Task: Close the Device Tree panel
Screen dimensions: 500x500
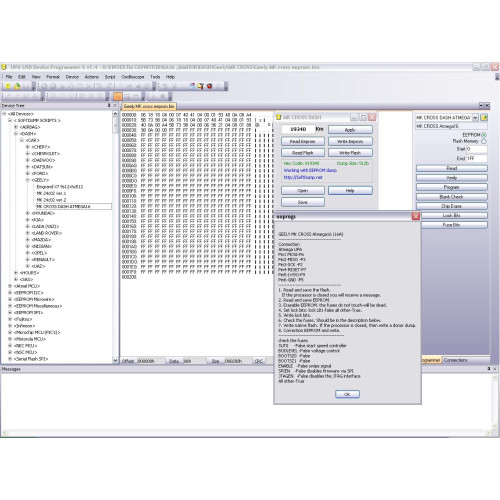Action: coord(115,106)
